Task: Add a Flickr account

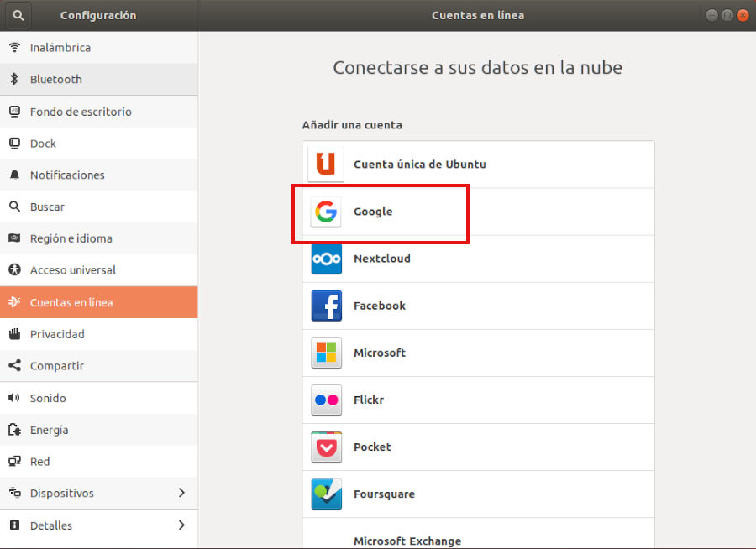Action: (478, 400)
